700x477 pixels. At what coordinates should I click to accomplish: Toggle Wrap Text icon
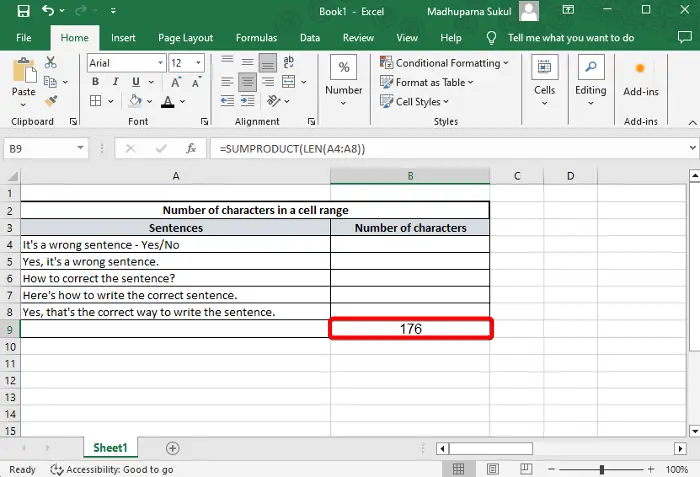coord(288,62)
